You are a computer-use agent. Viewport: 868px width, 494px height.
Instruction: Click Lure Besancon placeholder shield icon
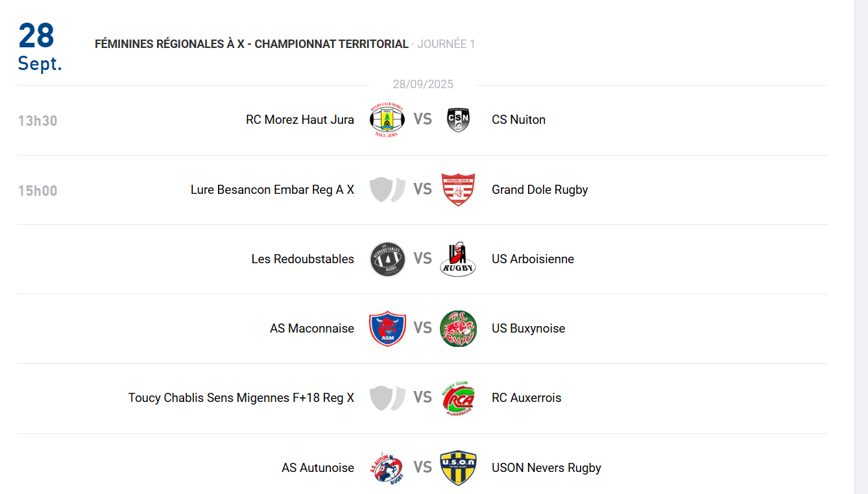387,190
